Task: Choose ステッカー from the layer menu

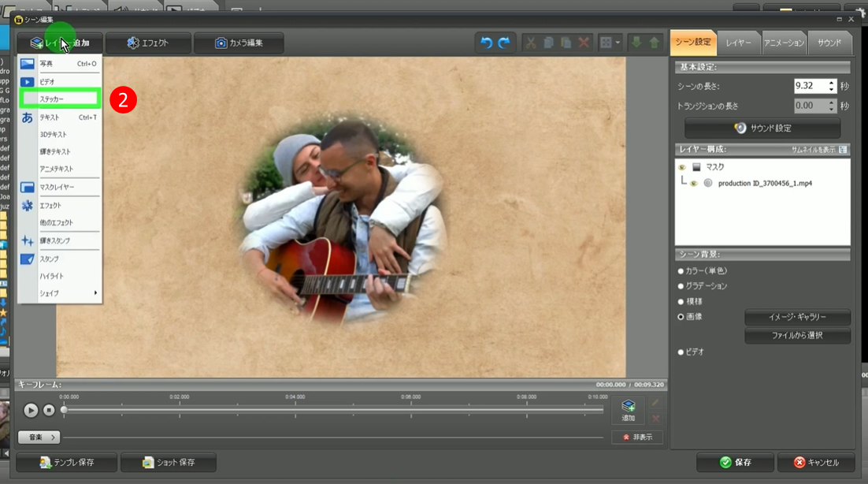Action: coord(60,99)
